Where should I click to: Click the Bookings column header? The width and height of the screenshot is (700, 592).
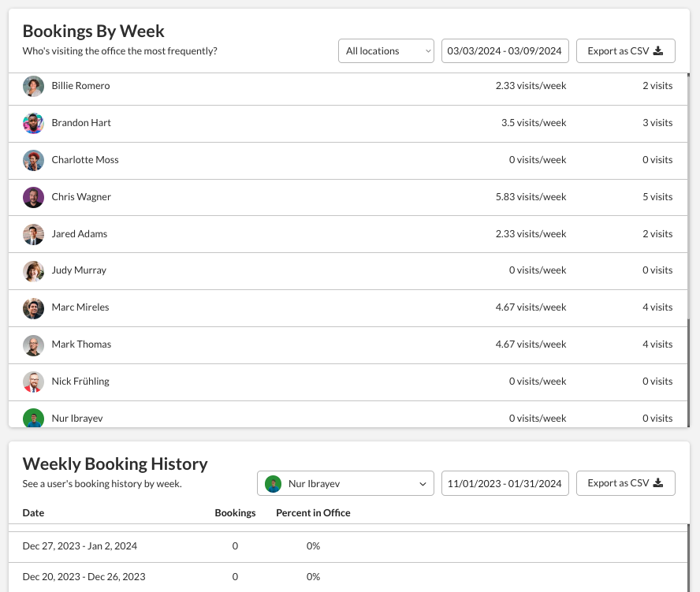[x=235, y=513]
